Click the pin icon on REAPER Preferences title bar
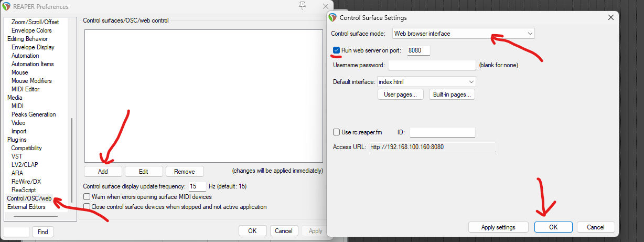This screenshot has height=242, width=644. click(x=302, y=5)
